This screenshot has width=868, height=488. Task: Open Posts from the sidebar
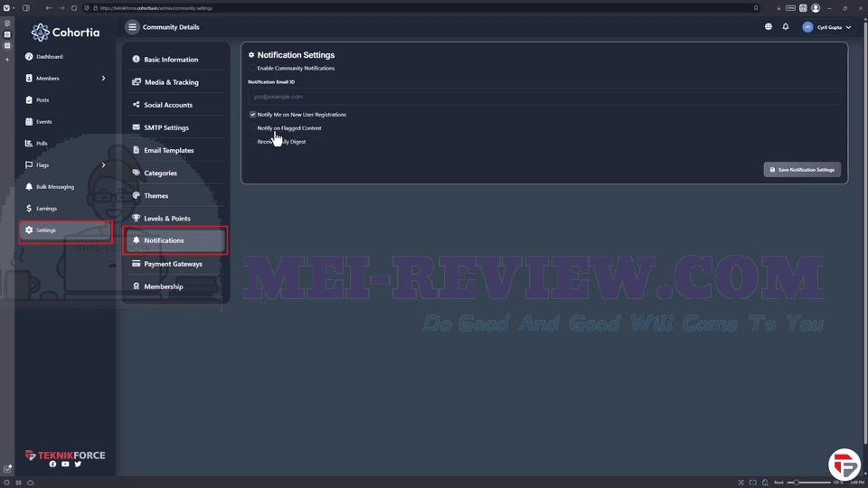[x=42, y=100]
